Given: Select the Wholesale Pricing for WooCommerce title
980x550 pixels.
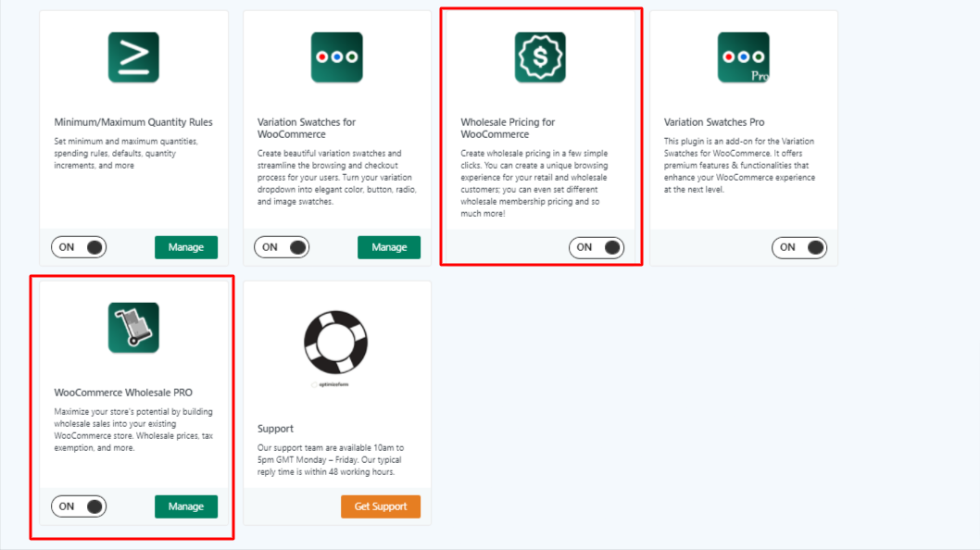Looking at the screenshot, I should (x=509, y=128).
